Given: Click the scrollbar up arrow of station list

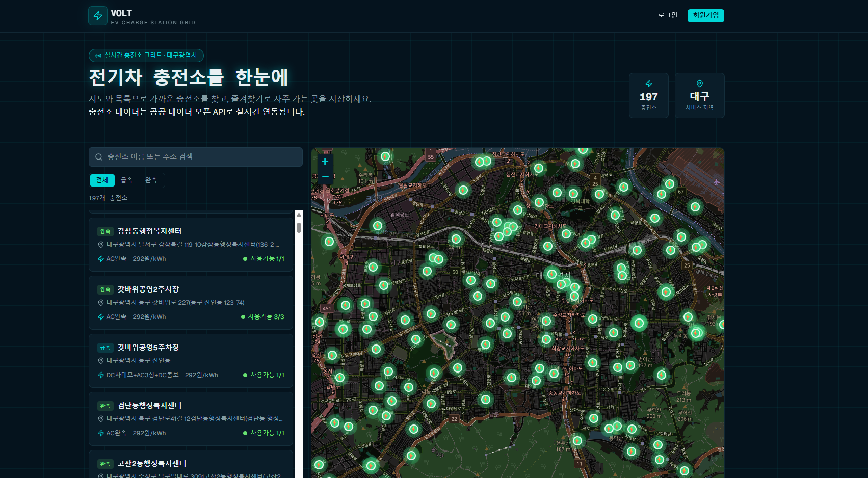Looking at the screenshot, I should pyautogui.click(x=299, y=215).
